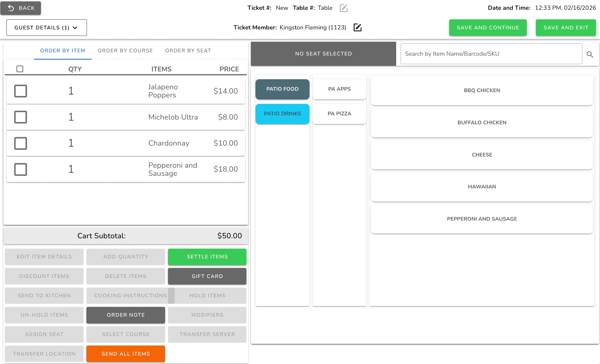Viewport: 600px width, 364px height.
Task: Toggle the select-all header checkbox
Action: coord(20,69)
